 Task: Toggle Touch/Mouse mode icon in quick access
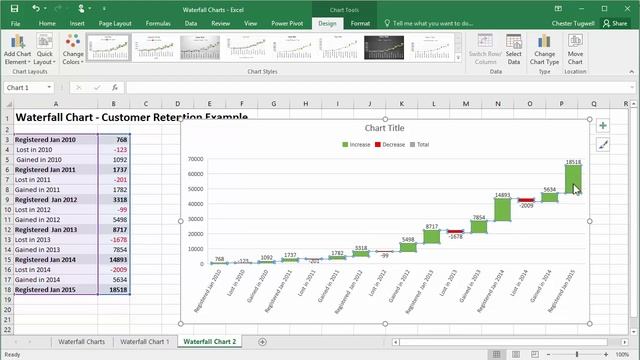pyautogui.click(x=82, y=9)
